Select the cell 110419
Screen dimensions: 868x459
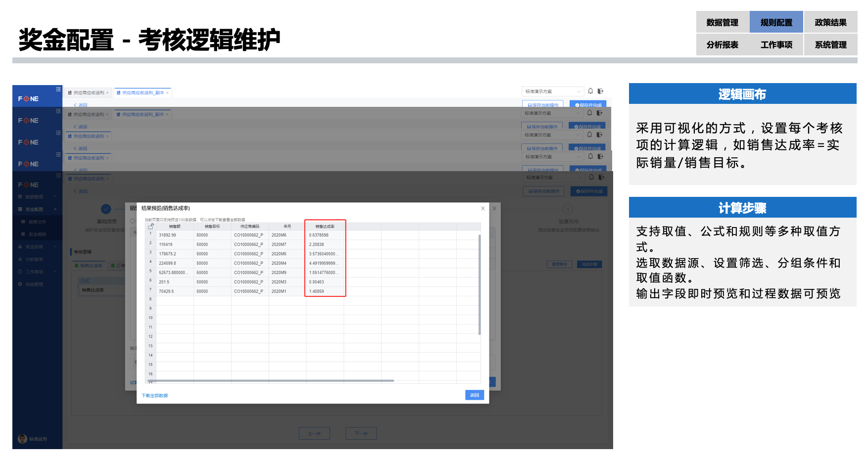tap(175, 245)
